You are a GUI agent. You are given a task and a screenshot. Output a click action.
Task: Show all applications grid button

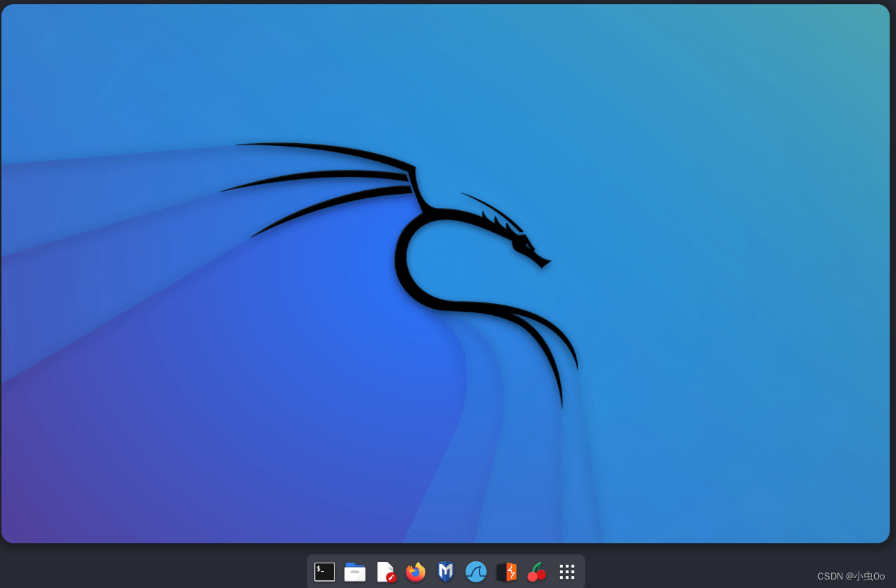(567, 572)
